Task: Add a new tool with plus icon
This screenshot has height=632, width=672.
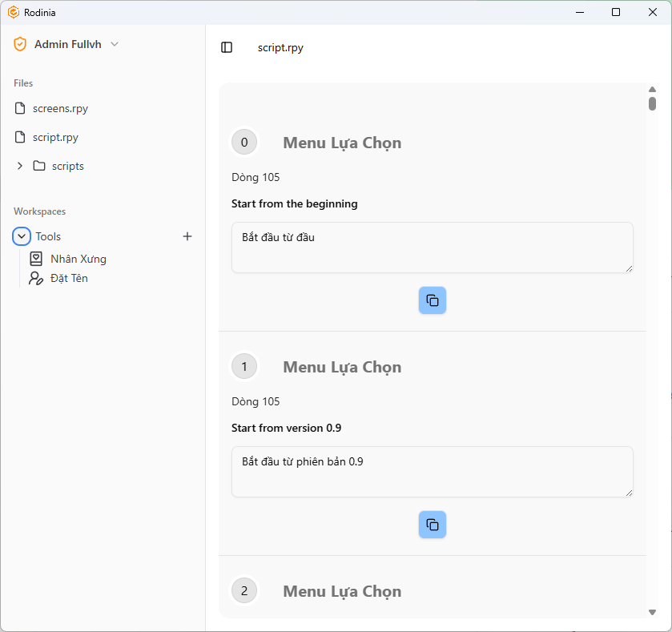Action: (x=187, y=236)
